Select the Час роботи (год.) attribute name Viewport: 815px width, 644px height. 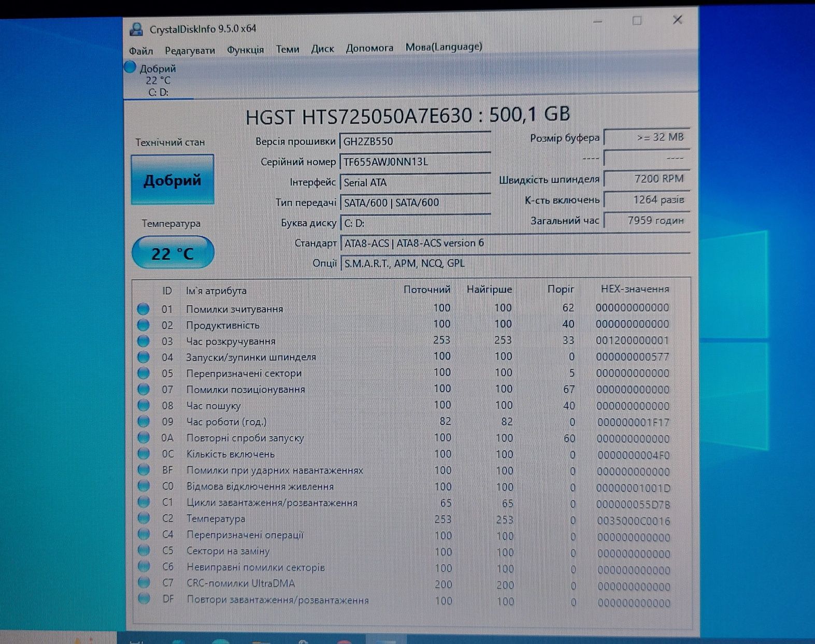tap(226, 422)
